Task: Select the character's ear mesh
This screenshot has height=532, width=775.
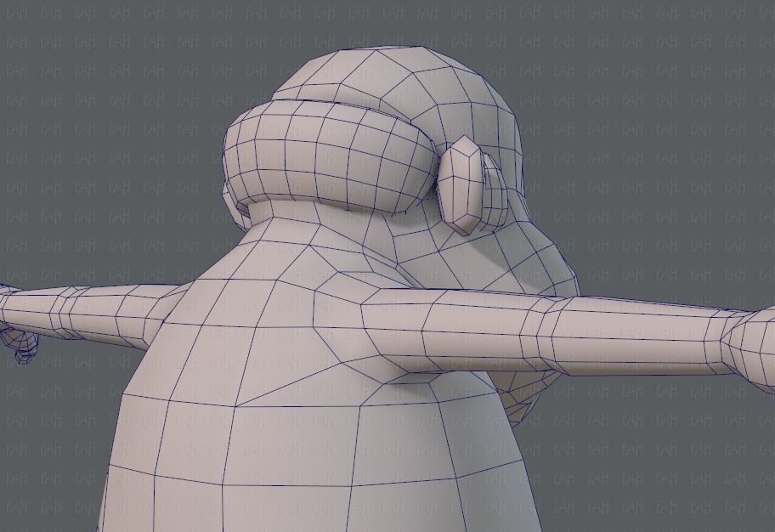Action: (461, 185)
